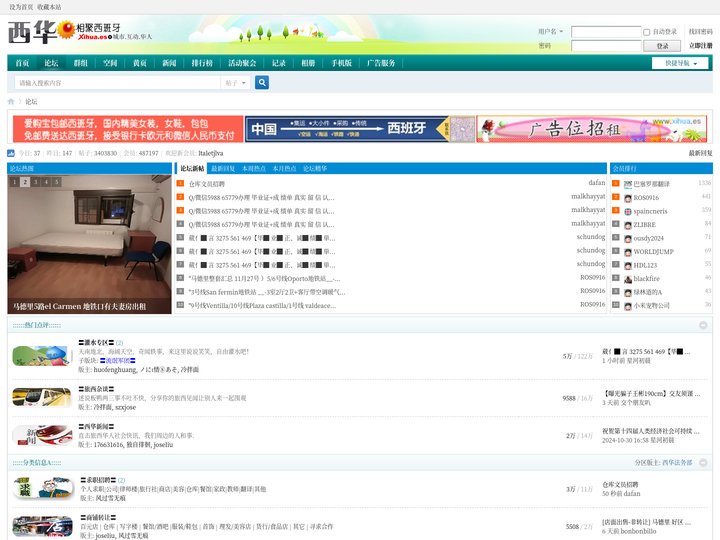Open the 中国 to 西班牙 shipping banner
The width and height of the screenshot is (720, 540).
click(x=360, y=129)
